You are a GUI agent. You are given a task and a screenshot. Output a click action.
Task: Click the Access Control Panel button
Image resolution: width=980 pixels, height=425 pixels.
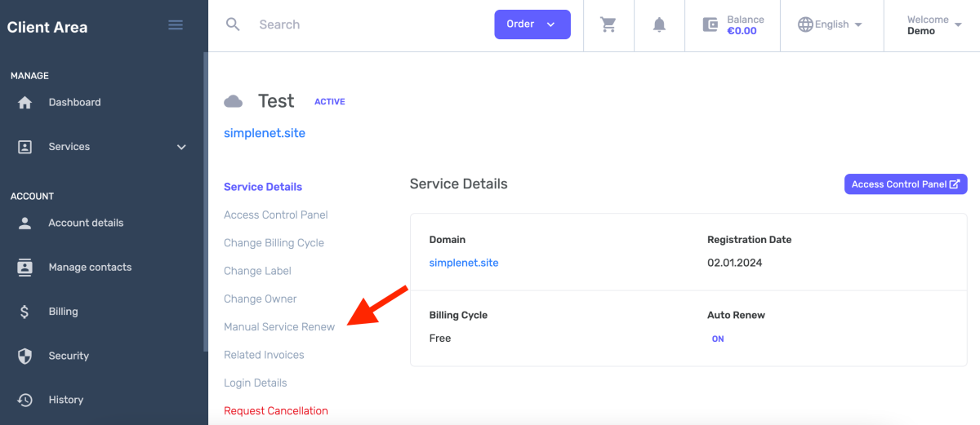point(905,184)
